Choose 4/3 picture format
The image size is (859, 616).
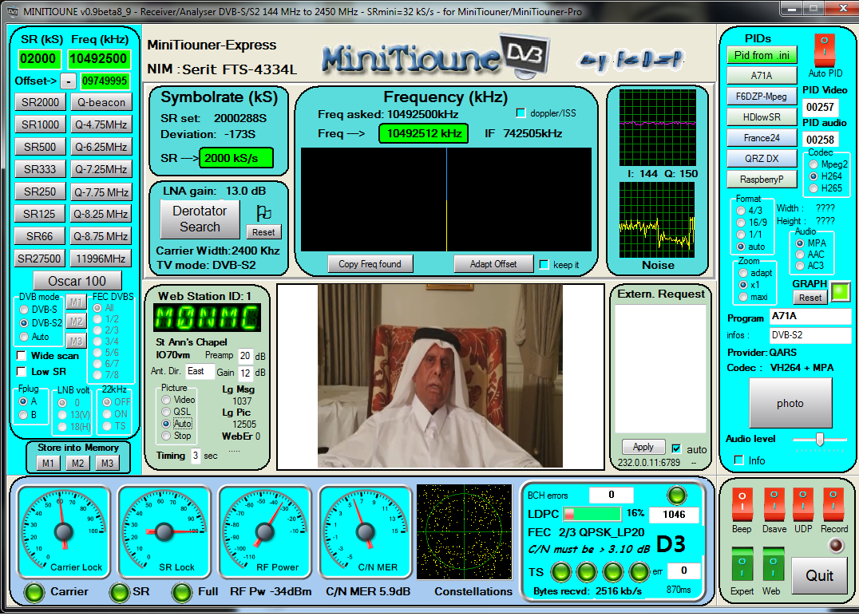click(741, 211)
